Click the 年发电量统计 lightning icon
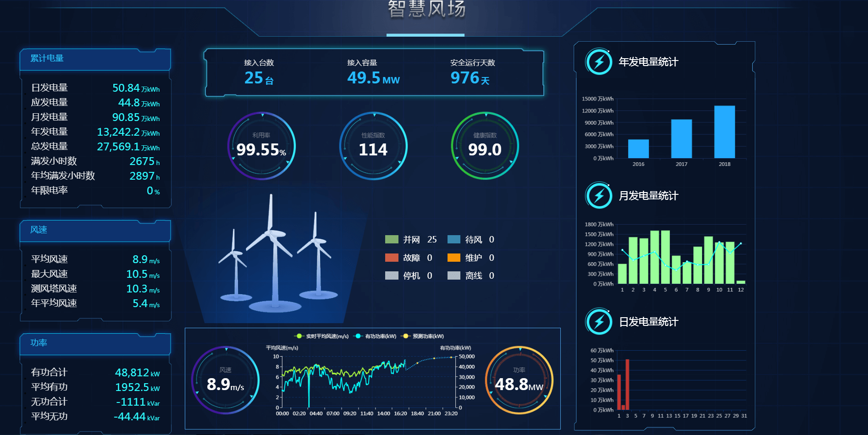The height and width of the screenshot is (435, 868). pos(599,61)
